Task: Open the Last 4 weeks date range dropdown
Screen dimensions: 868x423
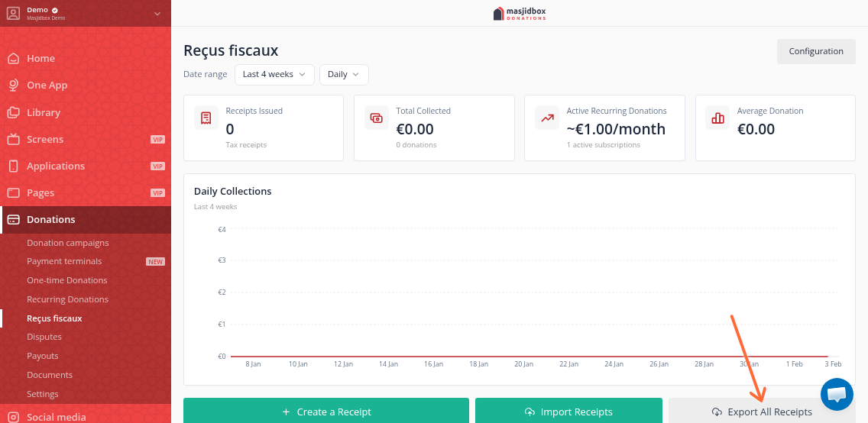Action: click(274, 75)
